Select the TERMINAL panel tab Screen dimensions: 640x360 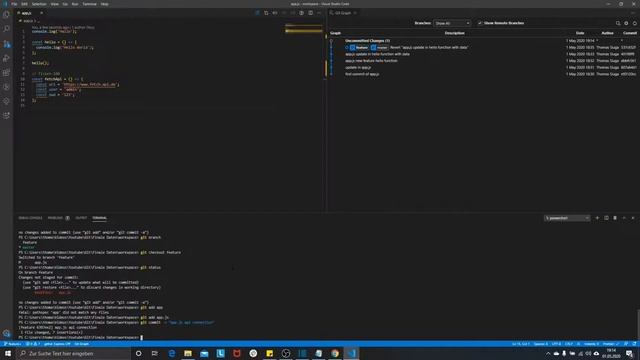(99, 218)
